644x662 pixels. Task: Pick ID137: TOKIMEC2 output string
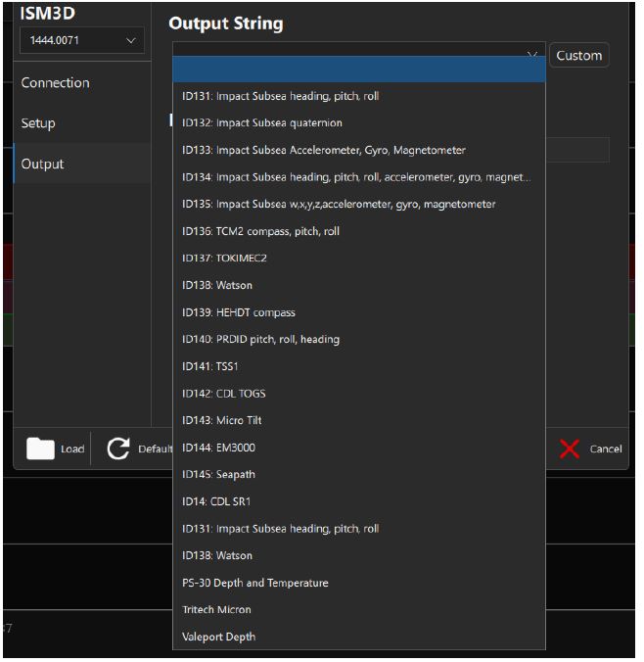coord(224,259)
